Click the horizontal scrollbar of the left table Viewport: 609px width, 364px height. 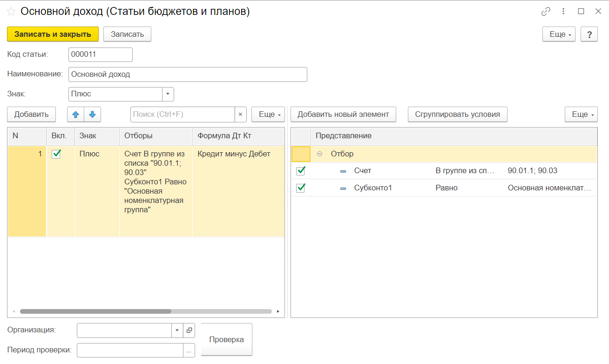tap(95, 311)
